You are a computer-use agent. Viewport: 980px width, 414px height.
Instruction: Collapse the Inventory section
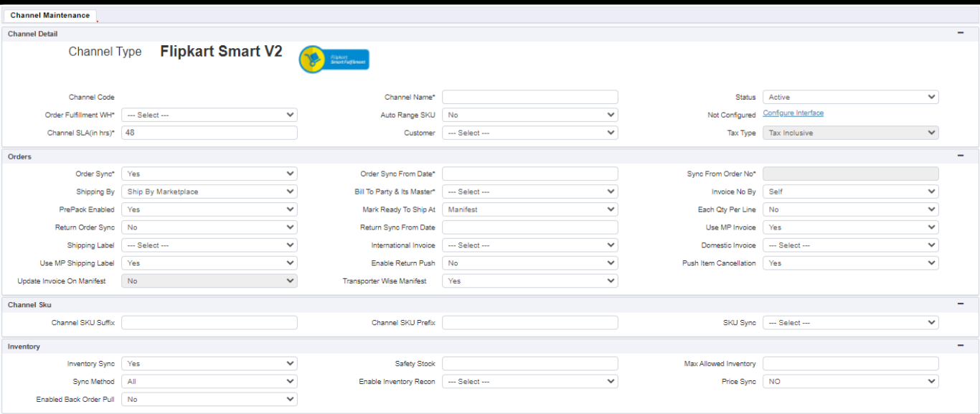pyautogui.click(x=961, y=346)
